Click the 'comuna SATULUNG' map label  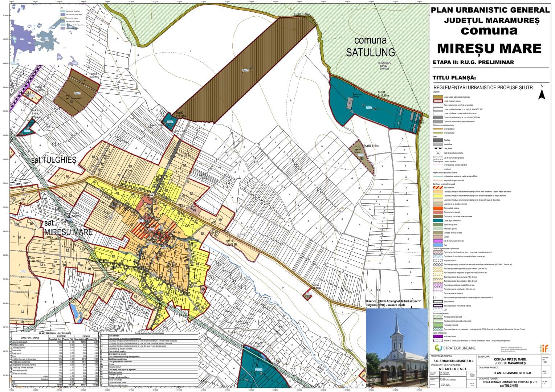pyautogui.click(x=370, y=46)
